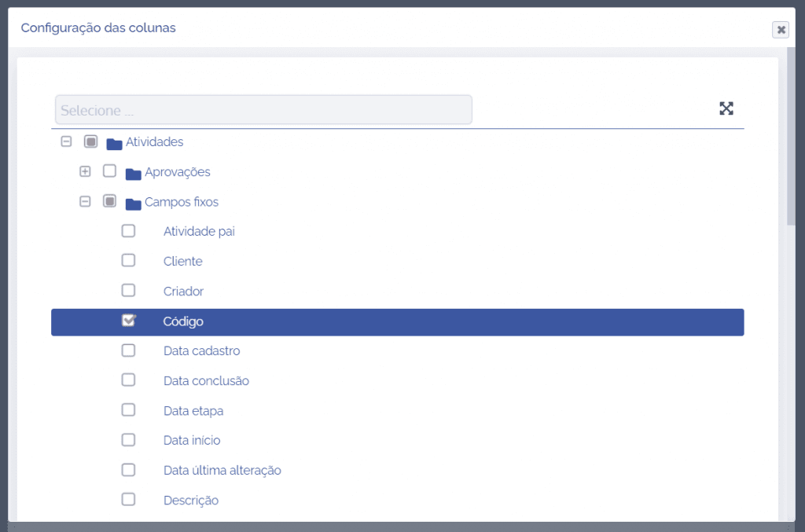Select the Data etapa row text
The height and width of the screenshot is (532, 805).
[193, 411]
